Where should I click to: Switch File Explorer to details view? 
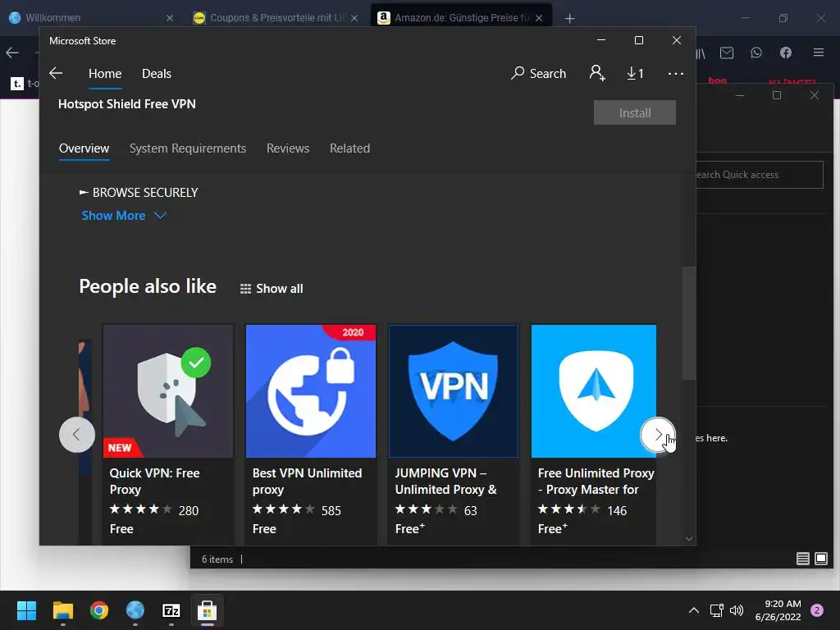click(x=802, y=559)
